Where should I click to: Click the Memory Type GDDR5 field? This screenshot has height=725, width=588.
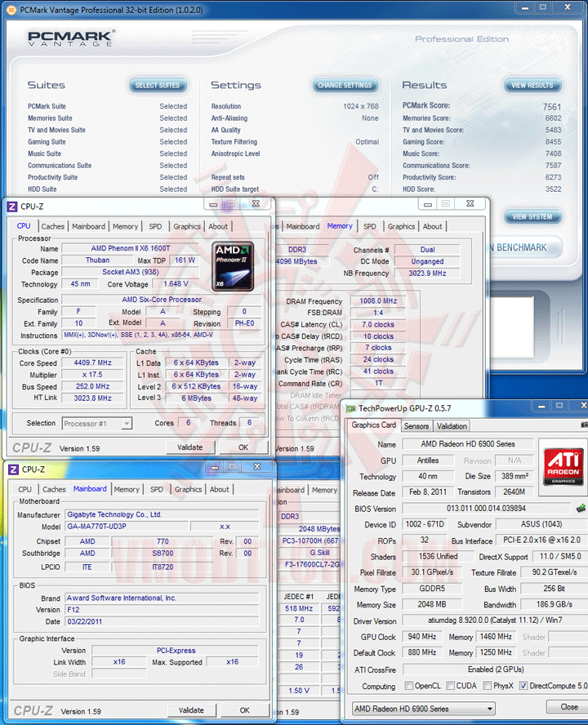[432, 589]
